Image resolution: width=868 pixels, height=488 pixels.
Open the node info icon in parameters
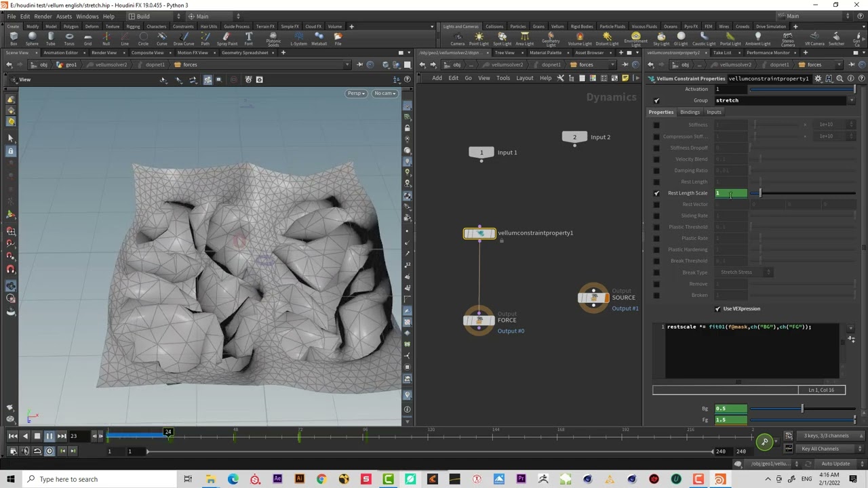tap(850, 79)
